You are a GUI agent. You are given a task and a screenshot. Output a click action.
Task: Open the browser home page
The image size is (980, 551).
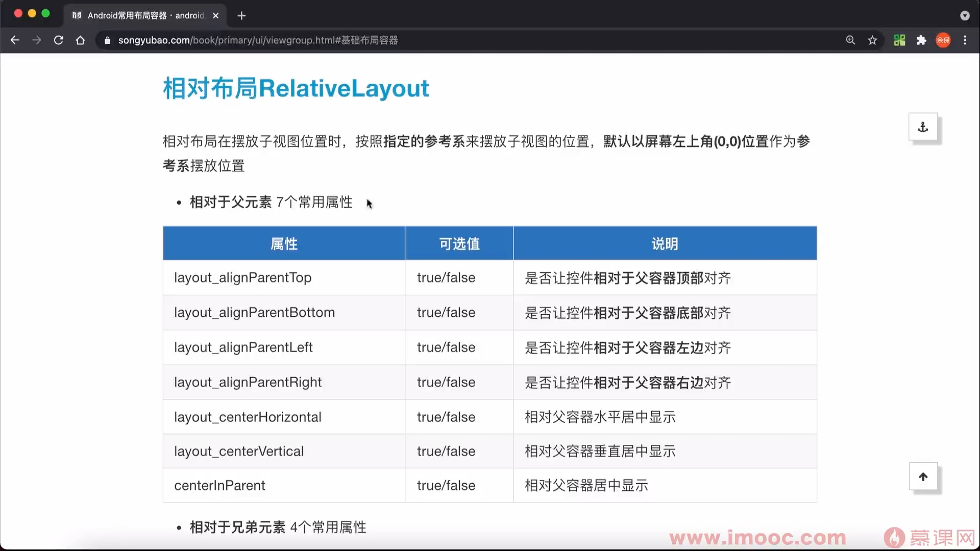(80, 40)
